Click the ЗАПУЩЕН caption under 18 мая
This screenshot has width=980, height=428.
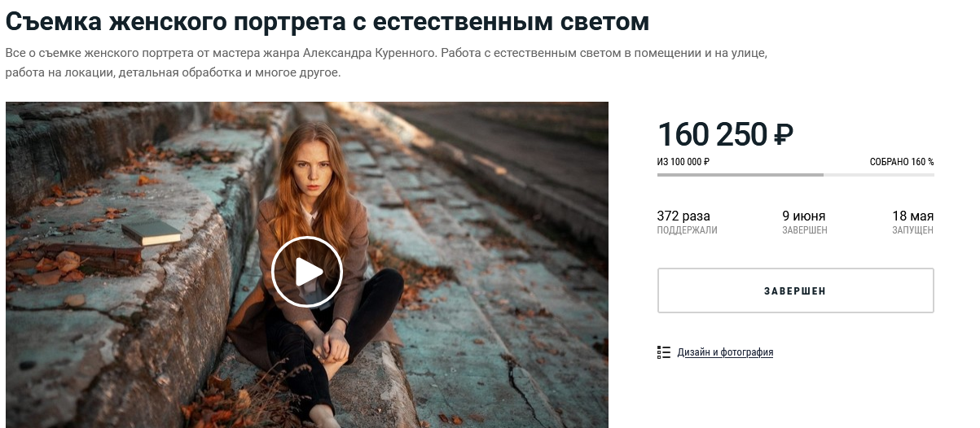[912, 230]
